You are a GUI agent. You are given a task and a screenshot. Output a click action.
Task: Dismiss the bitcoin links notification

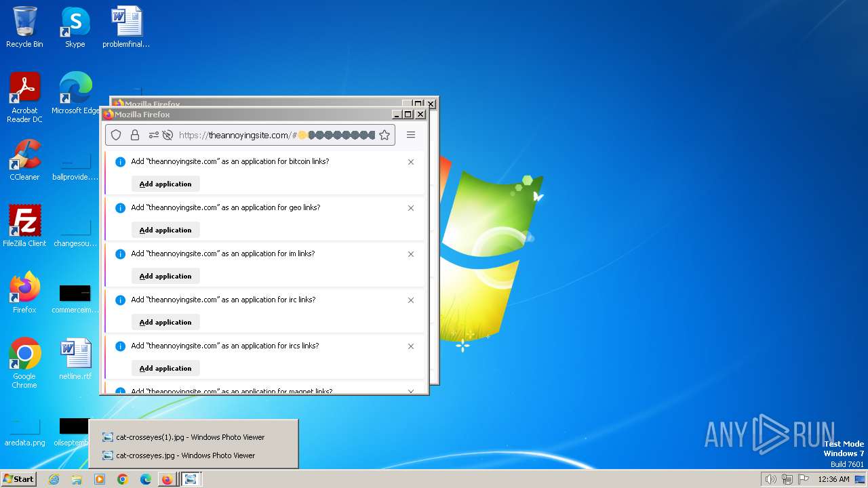pyautogui.click(x=411, y=162)
